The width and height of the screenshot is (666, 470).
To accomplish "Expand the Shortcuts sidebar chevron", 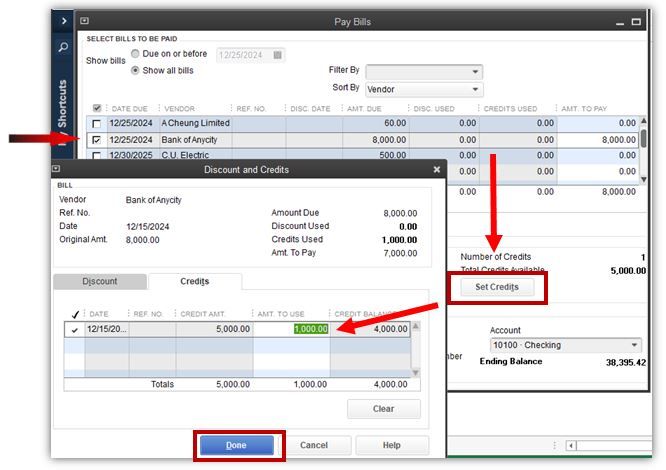I will pyautogui.click(x=64, y=20).
